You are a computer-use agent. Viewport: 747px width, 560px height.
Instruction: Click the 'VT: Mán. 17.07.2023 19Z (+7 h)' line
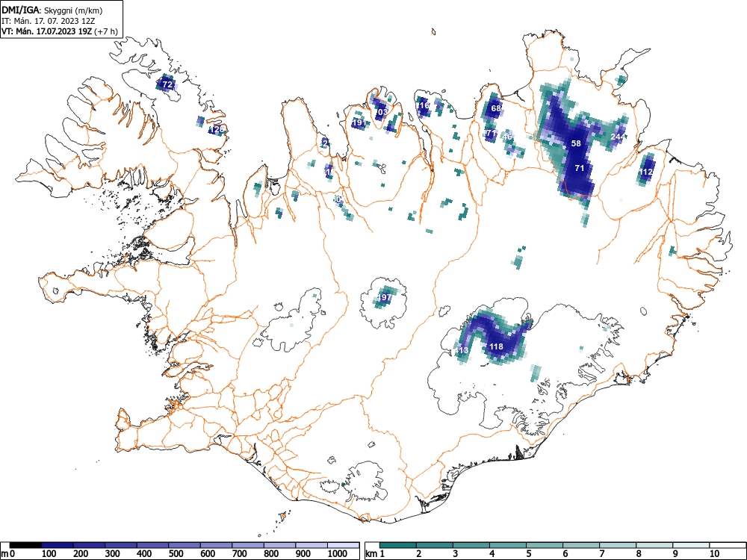tap(59, 31)
